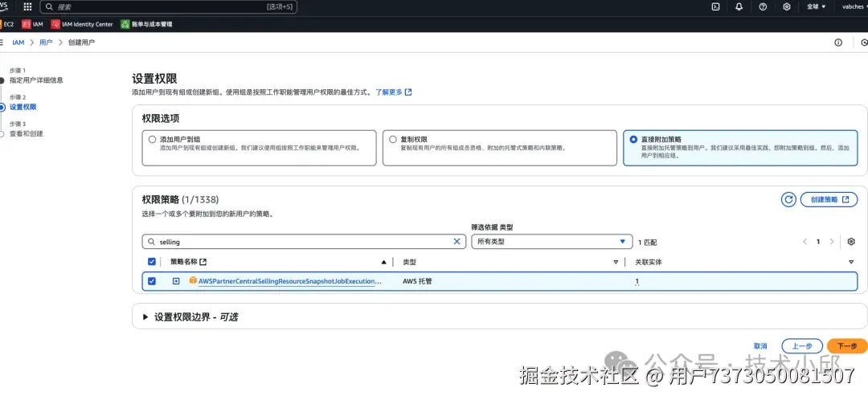Select the 复制权限 option
The height and width of the screenshot is (400, 868).
(x=393, y=140)
